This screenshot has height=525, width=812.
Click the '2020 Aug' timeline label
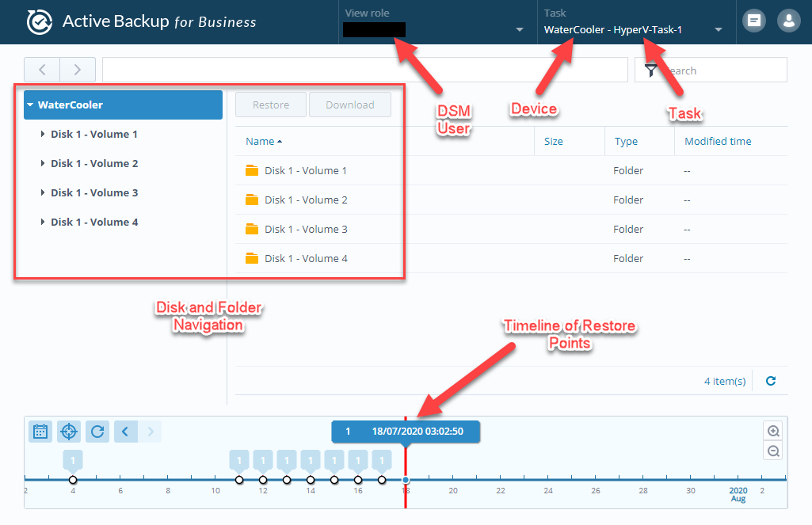(738, 494)
